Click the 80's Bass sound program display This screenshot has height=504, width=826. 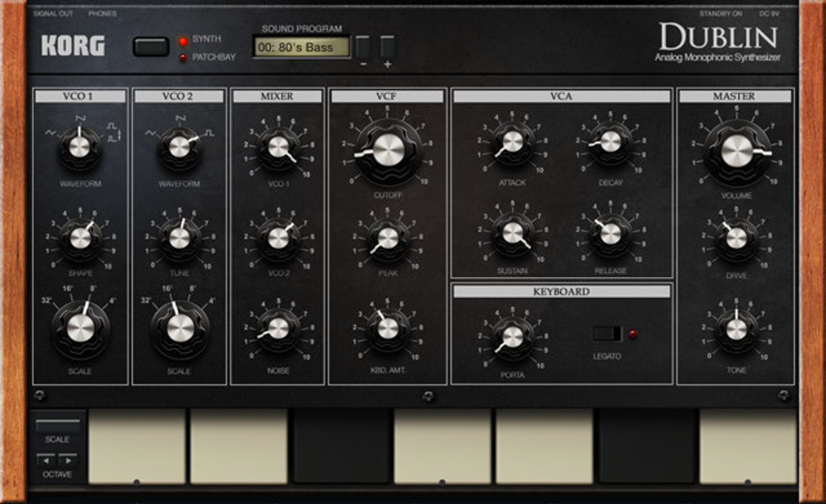tap(302, 47)
